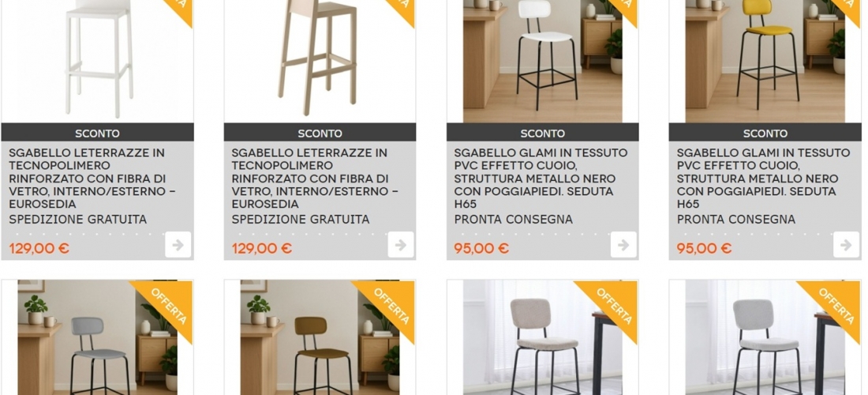
Task: Select 95,00 € price of yellow Glami stool
Action: pos(704,248)
